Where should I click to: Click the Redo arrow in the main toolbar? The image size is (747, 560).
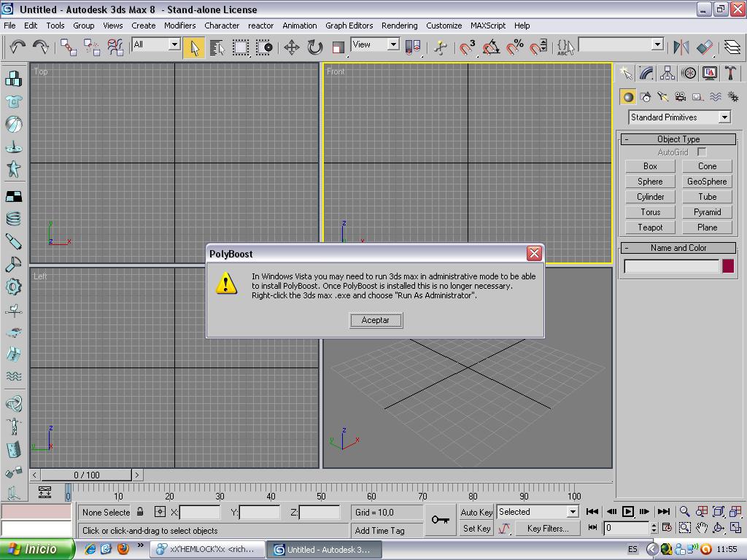(41, 47)
